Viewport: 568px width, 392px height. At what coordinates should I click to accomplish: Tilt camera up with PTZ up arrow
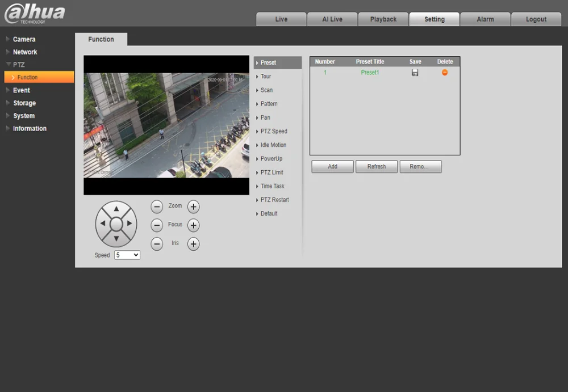pos(116,209)
